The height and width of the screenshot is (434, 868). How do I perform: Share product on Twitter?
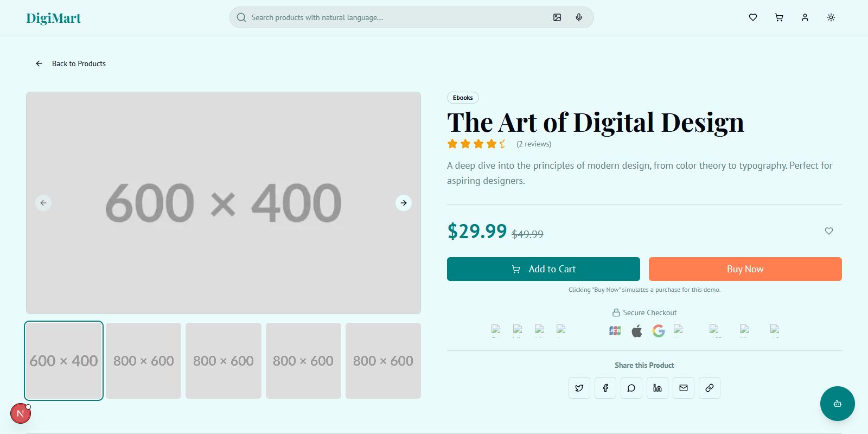coord(579,388)
